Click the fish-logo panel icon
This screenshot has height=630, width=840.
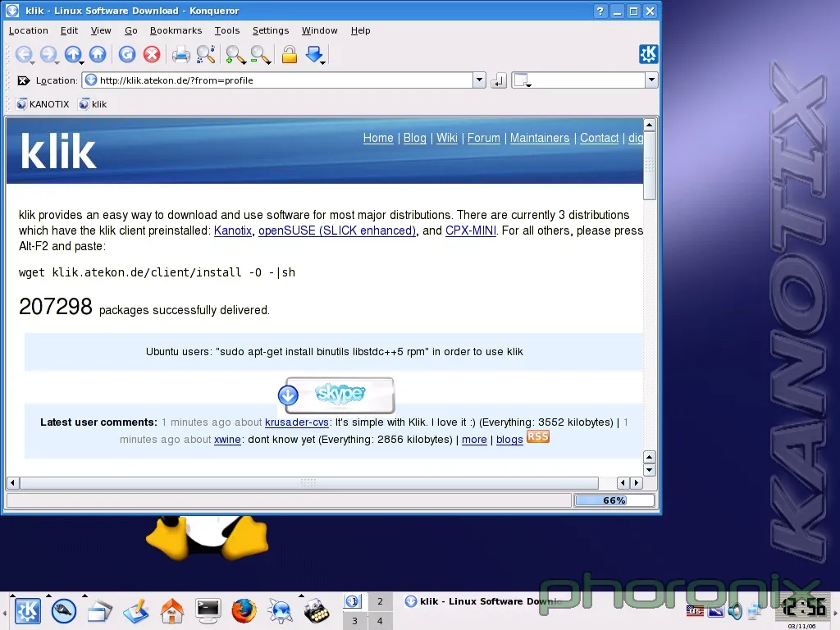coord(64,610)
